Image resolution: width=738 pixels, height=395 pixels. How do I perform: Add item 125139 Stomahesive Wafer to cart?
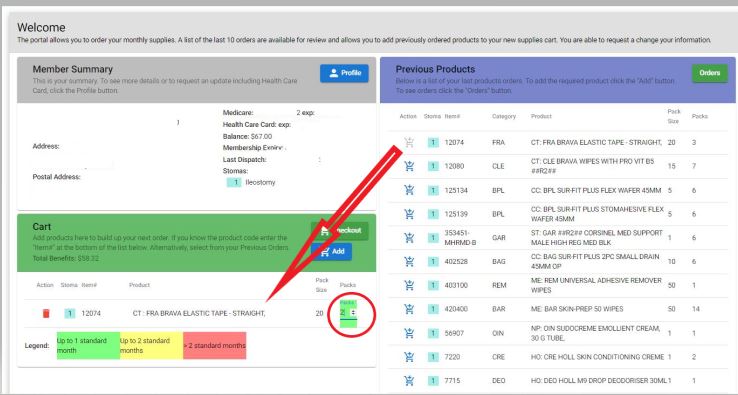coord(409,214)
